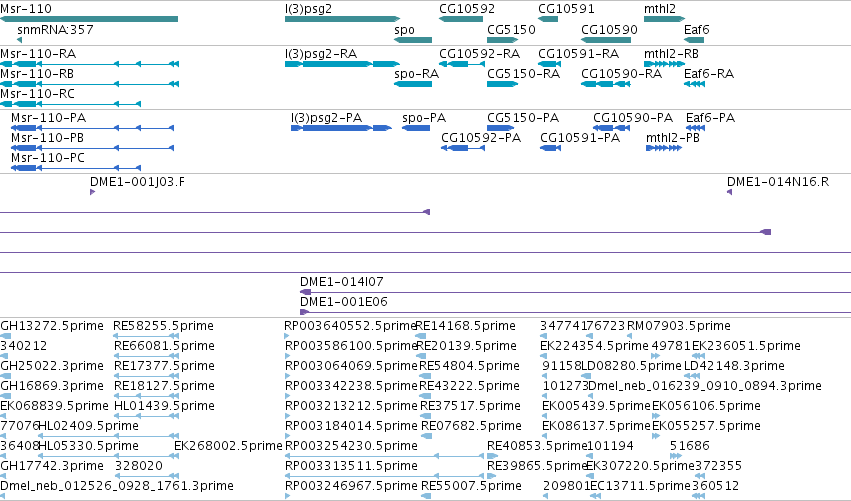This screenshot has height=501, width=851.
Task: Click EST RE66081.5prime
Action: click(164, 346)
